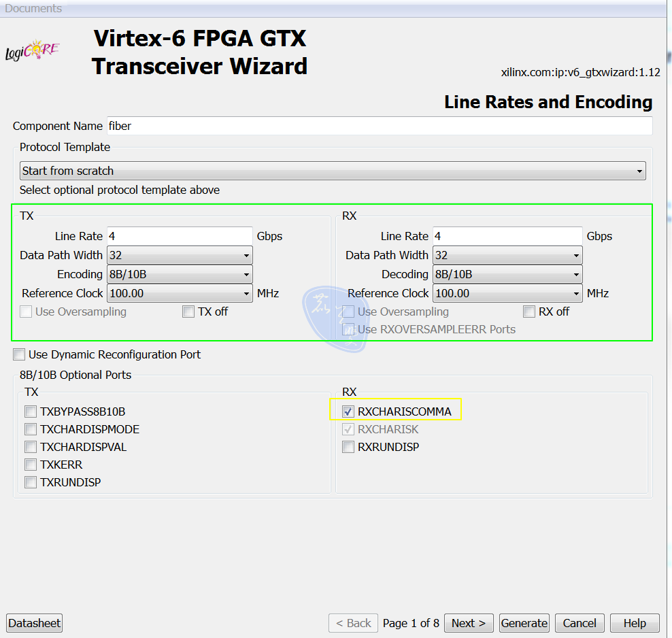Click the xilinx.com:ip:v6_gtxwizard:1.12 text
The image size is (672, 638).
[581, 72]
